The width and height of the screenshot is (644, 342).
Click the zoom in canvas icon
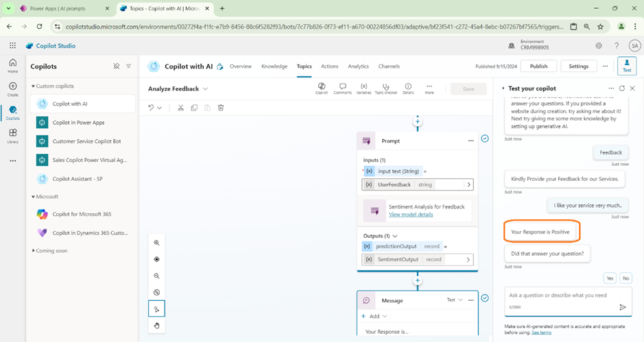tap(156, 243)
